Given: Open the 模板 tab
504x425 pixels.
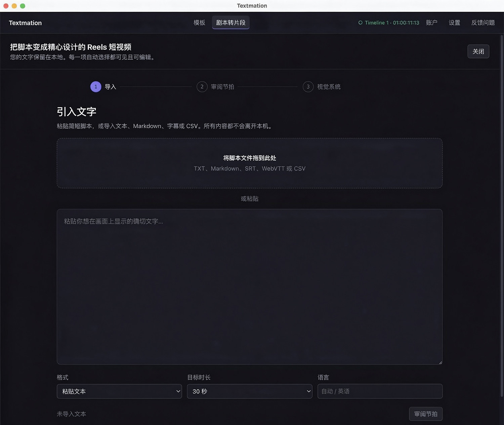Looking at the screenshot, I should pyautogui.click(x=199, y=23).
